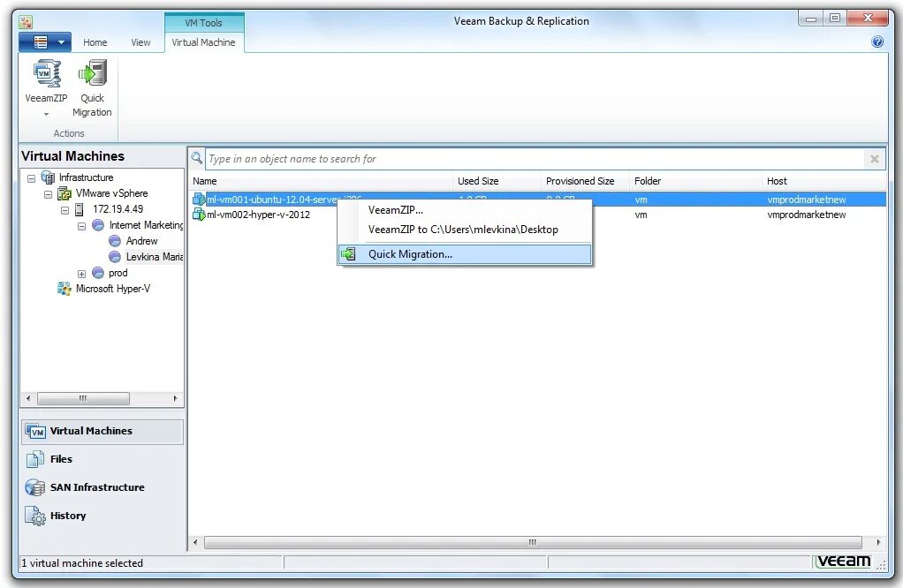
Task: Click tree panel scroll right arrow
Action: pyautogui.click(x=175, y=398)
